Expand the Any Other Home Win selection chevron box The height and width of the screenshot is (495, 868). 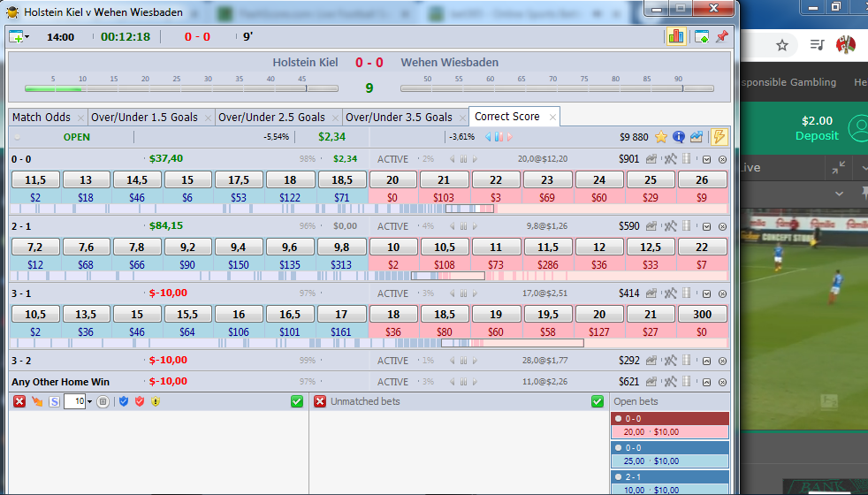pos(706,382)
